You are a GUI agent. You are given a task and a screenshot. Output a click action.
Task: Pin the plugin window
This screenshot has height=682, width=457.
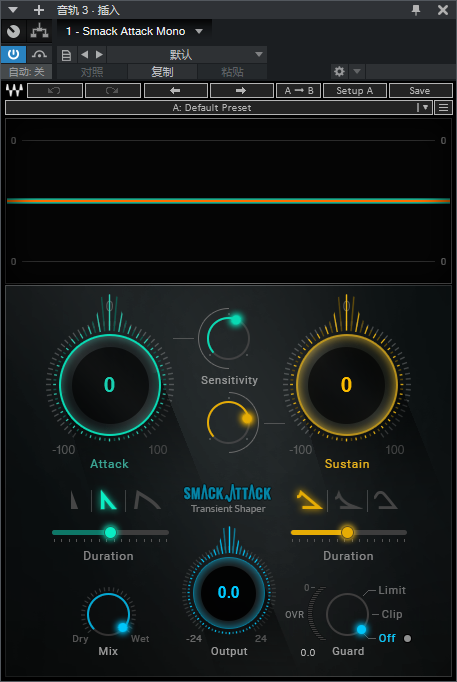[x=416, y=10]
